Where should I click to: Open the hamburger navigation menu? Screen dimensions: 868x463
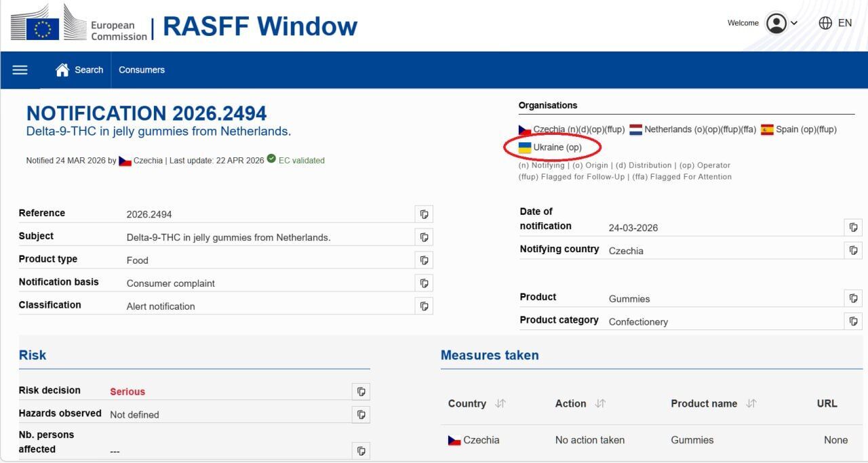click(x=20, y=70)
